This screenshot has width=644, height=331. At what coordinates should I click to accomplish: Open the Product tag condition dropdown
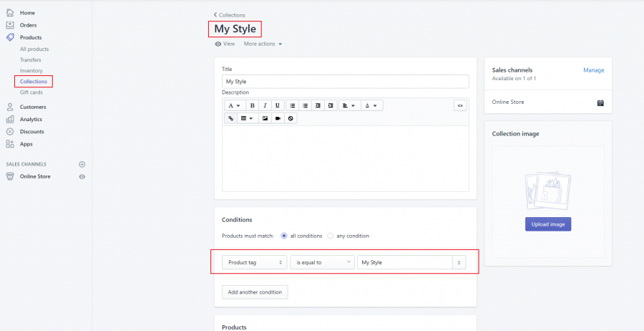tap(255, 262)
